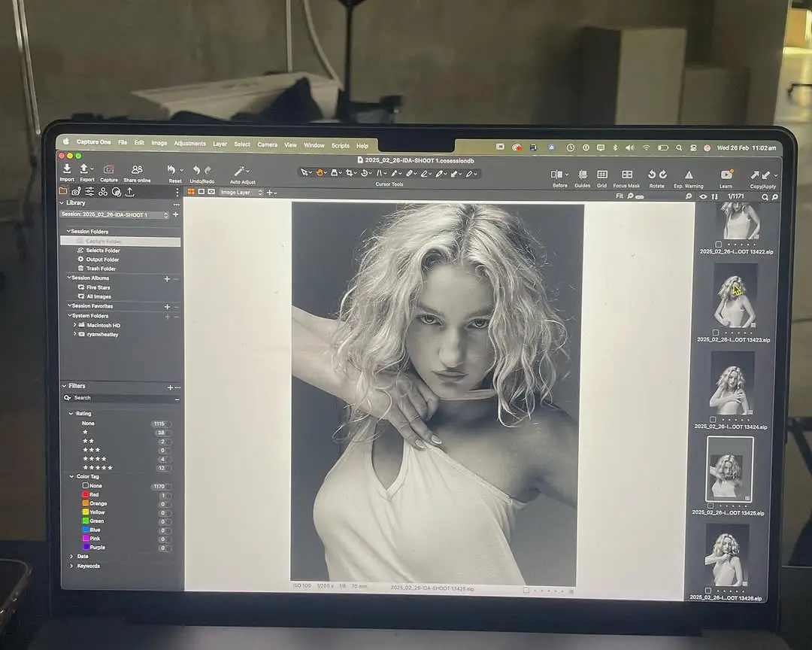
Task: Toggle the proofing eye viewer icon
Action: (211, 192)
